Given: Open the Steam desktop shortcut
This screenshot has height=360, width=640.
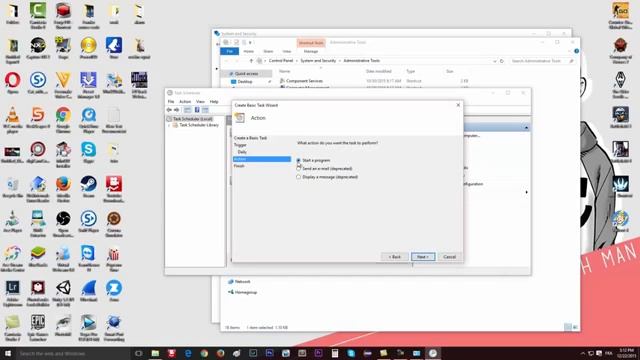Looking at the screenshot, I should [89, 187].
